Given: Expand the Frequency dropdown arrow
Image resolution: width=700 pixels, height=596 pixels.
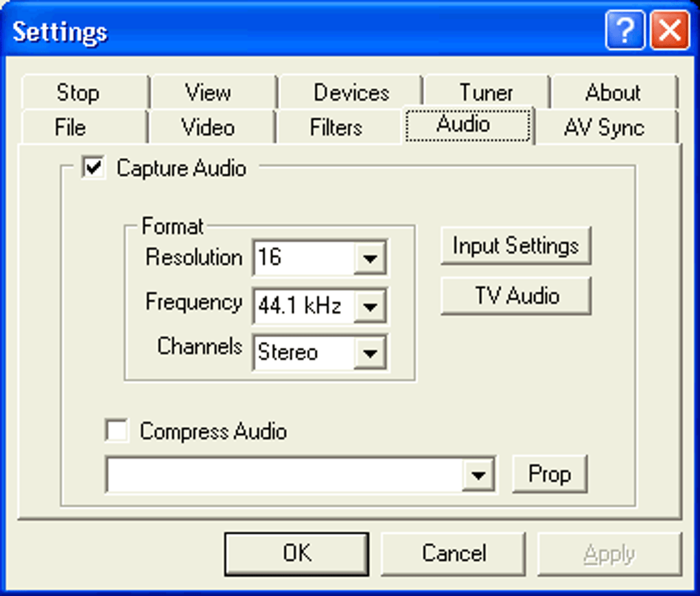Looking at the screenshot, I should (x=370, y=306).
